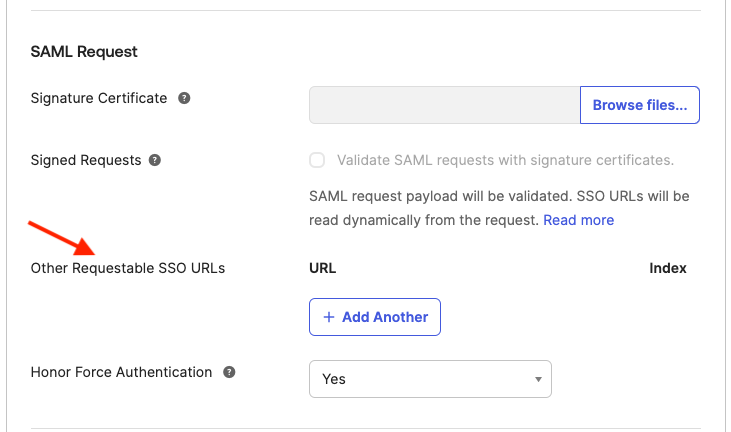Click the Honor Force Authentication label text
731x432 pixels.
pos(121,372)
